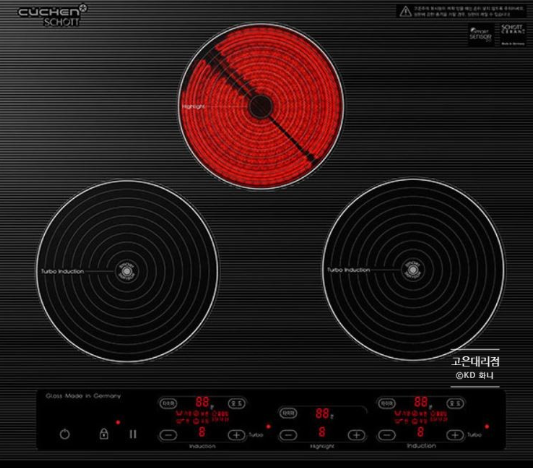Tap the Cuchen Schott logo
The width and height of the screenshot is (533, 468).
click(x=52, y=16)
